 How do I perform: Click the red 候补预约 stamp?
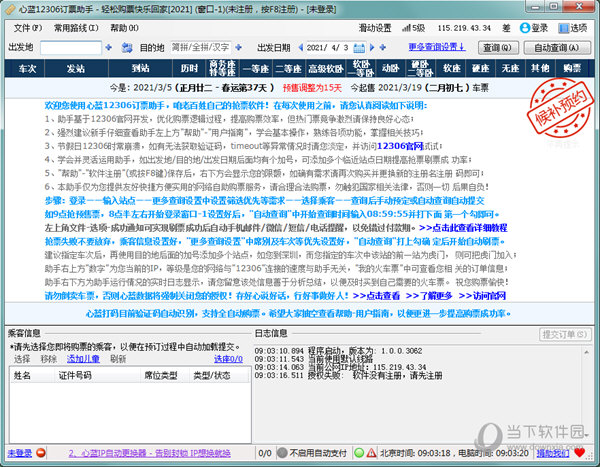point(560,108)
